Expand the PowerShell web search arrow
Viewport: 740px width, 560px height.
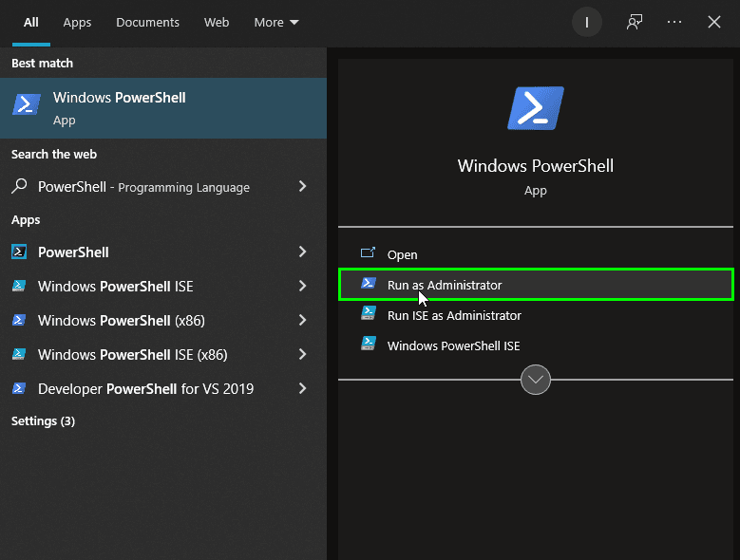pyautogui.click(x=302, y=187)
